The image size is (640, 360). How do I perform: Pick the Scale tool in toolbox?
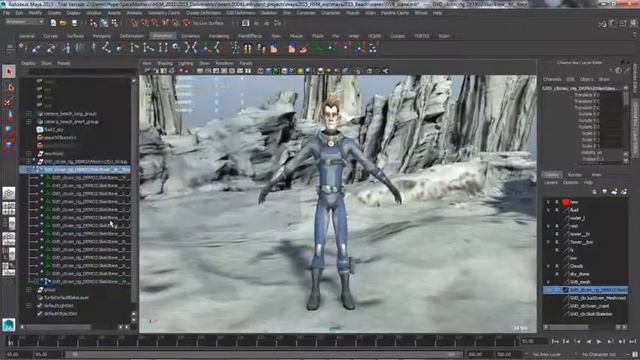9,145
